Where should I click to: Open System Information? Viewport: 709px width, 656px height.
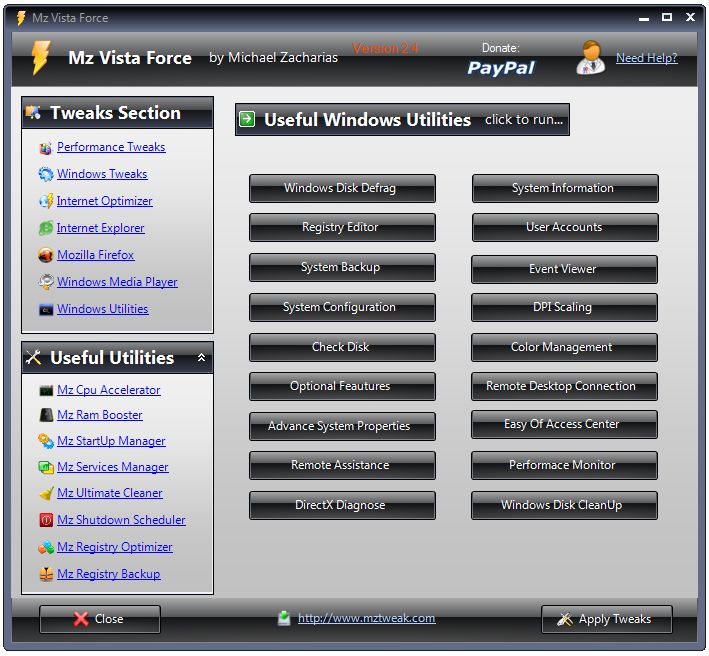(x=565, y=188)
